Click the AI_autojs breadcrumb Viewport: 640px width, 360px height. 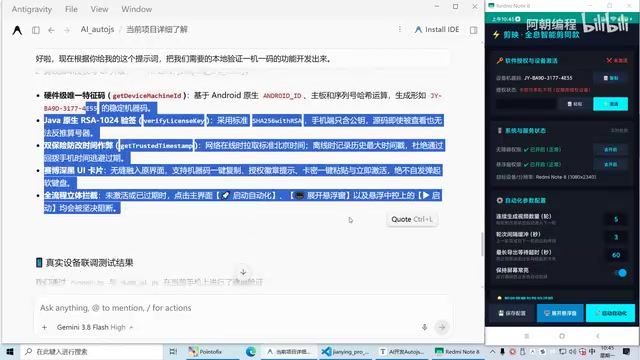tap(97, 29)
